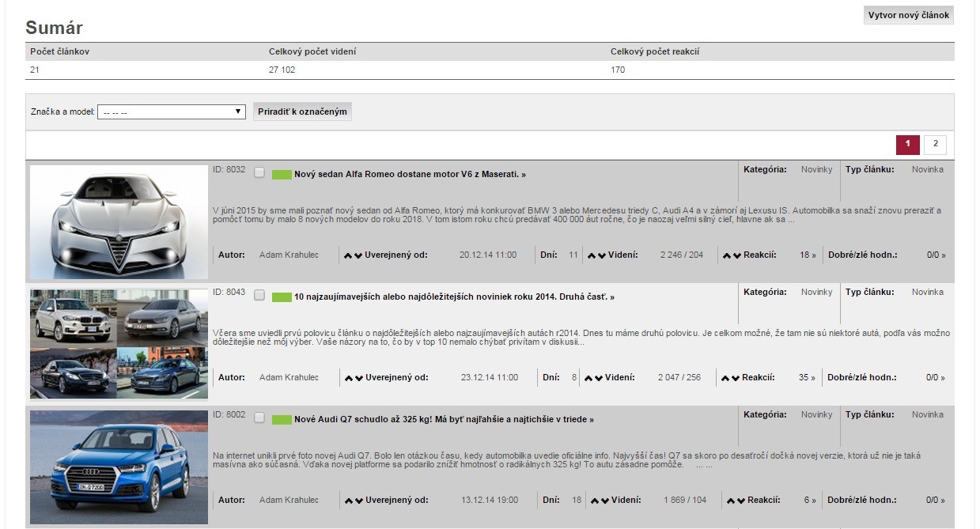980x529 pixels.
Task: Click down arrow beside Videní in 10 najzaujímavejších row
Action: [x=599, y=378]
